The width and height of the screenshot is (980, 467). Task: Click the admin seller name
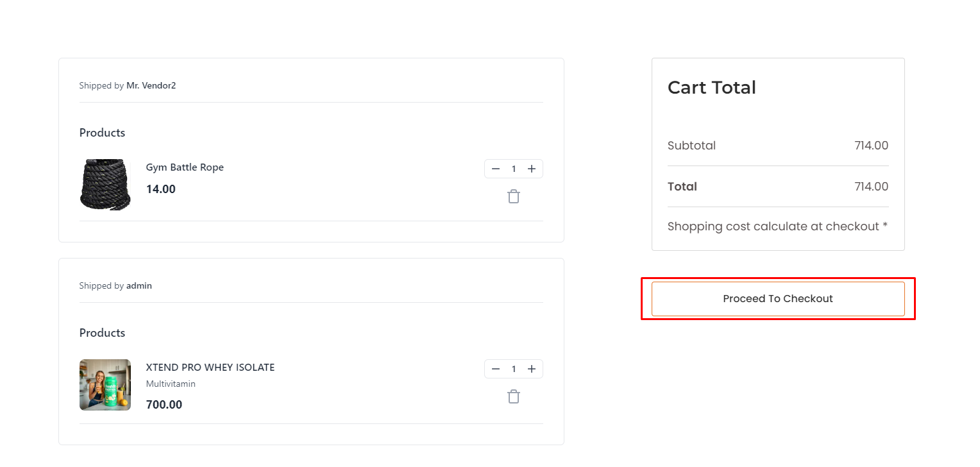tap(139, 285)
